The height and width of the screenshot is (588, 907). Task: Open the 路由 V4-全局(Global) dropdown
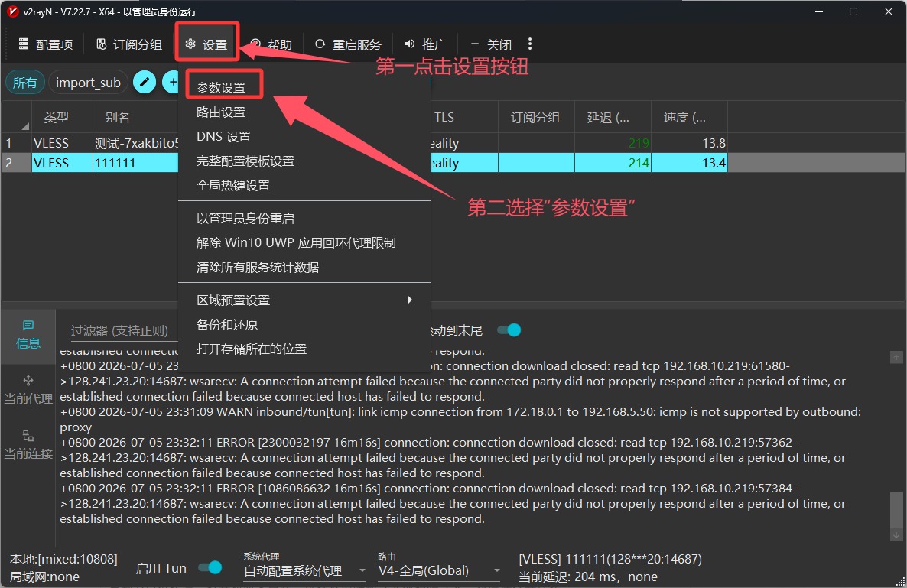[439, 570]
